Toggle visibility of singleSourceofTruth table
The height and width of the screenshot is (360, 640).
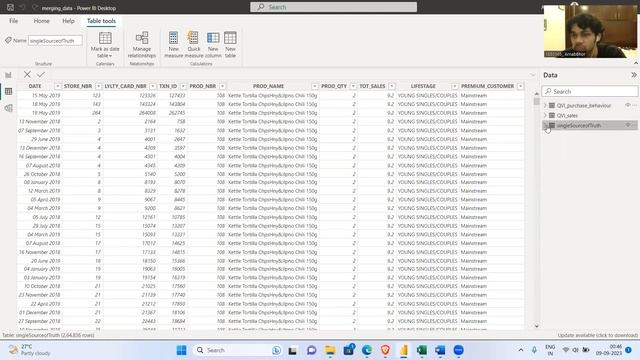[x=628, y=125]
